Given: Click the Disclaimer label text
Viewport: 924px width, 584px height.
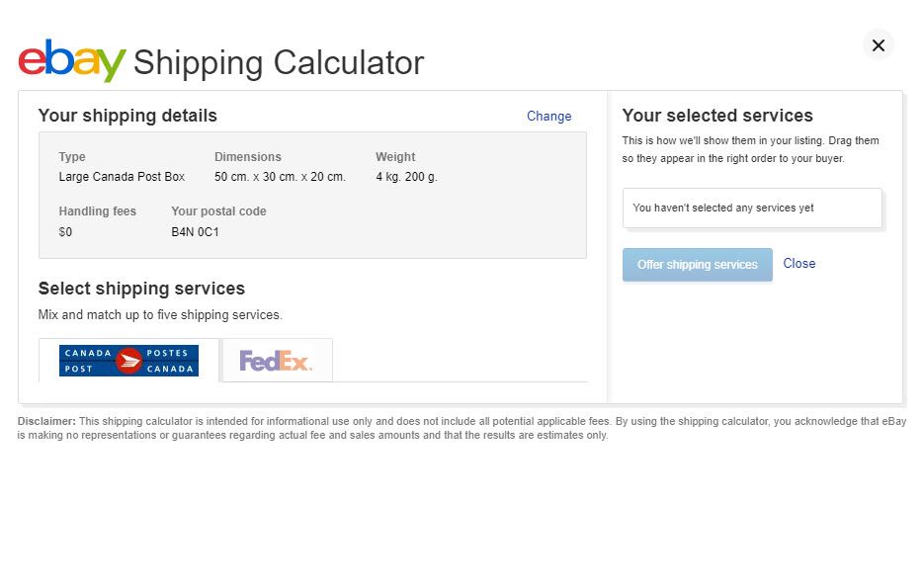Looking at the screenshot, I should point(46,421).
